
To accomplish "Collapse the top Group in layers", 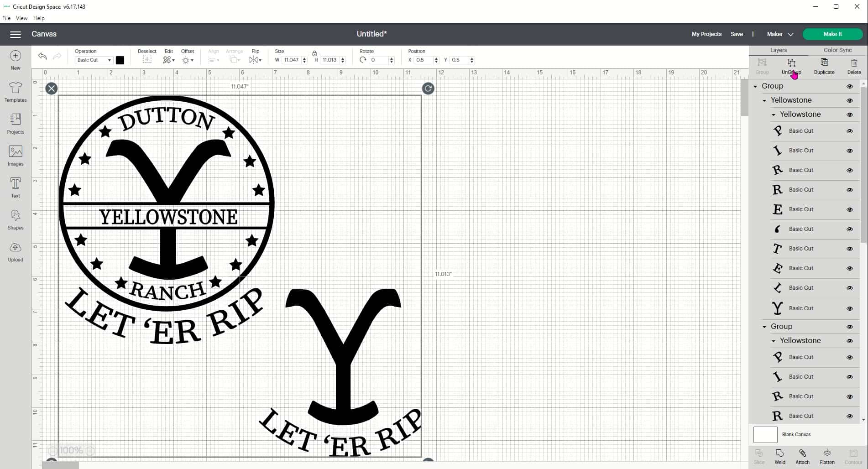I will 755,86.
